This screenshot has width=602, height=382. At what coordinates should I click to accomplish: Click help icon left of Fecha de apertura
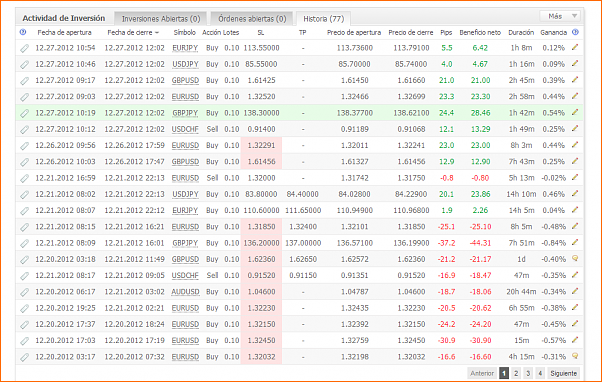click(23, 32)
